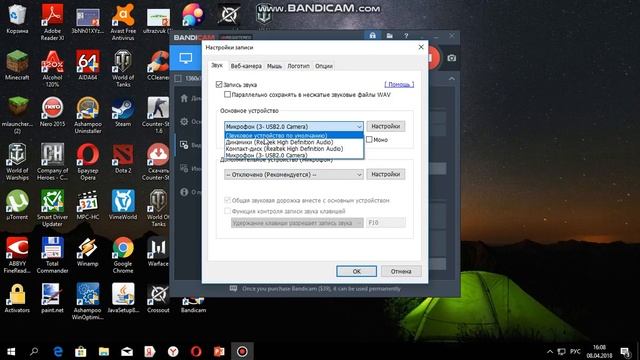
Task: Switch to Логотип tab
Action: (x=298, y=66)
